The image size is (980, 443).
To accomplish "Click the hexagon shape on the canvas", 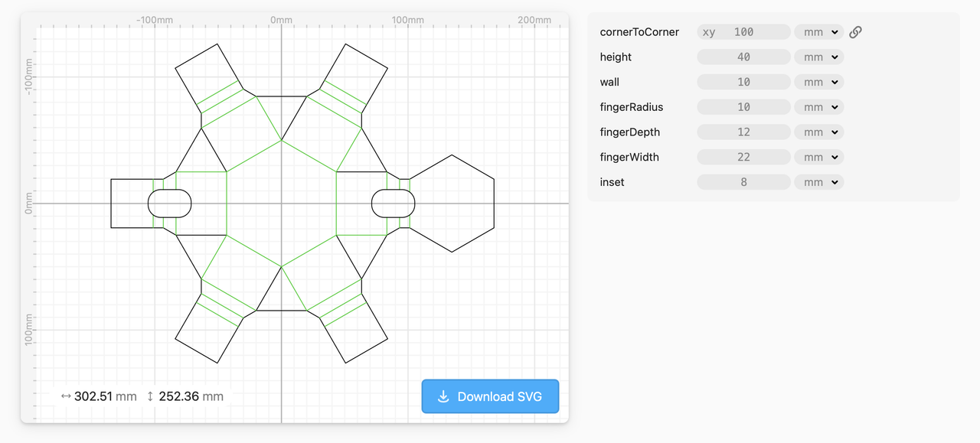I will 452,204.
